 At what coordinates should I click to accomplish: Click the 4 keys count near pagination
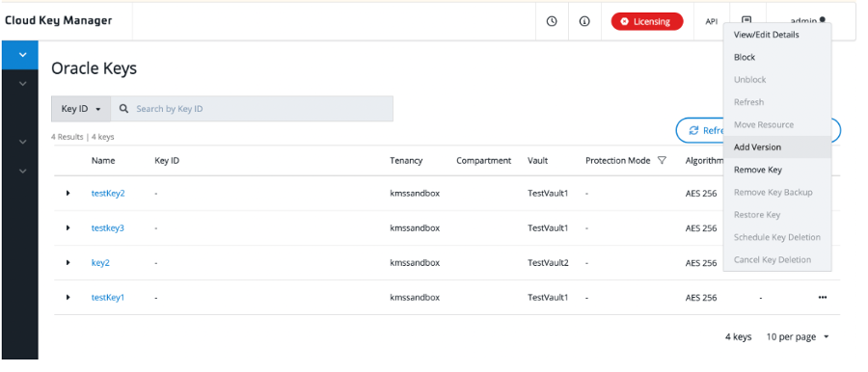tap(739, 336)
